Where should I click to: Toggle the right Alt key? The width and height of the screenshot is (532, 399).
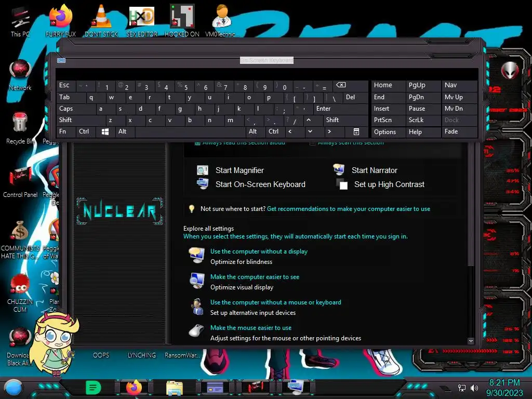[256, 131]
